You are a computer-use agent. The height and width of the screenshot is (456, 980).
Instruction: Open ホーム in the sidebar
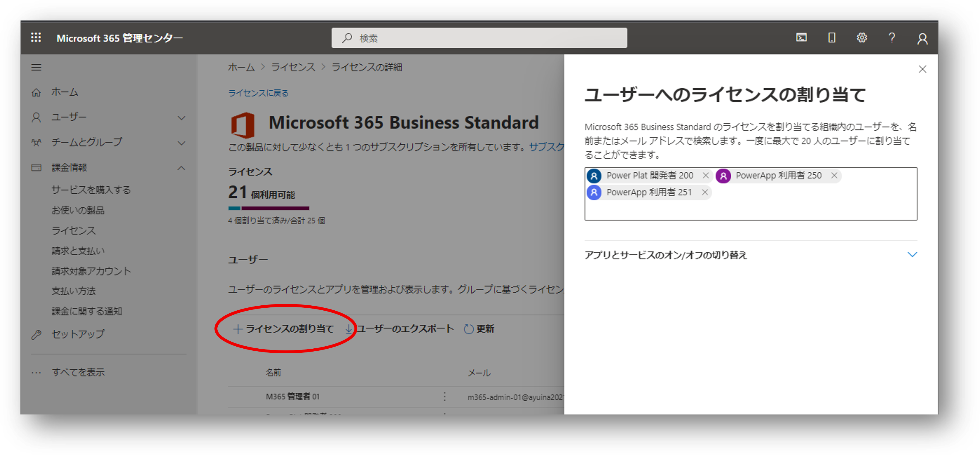[x=65, y=92]
